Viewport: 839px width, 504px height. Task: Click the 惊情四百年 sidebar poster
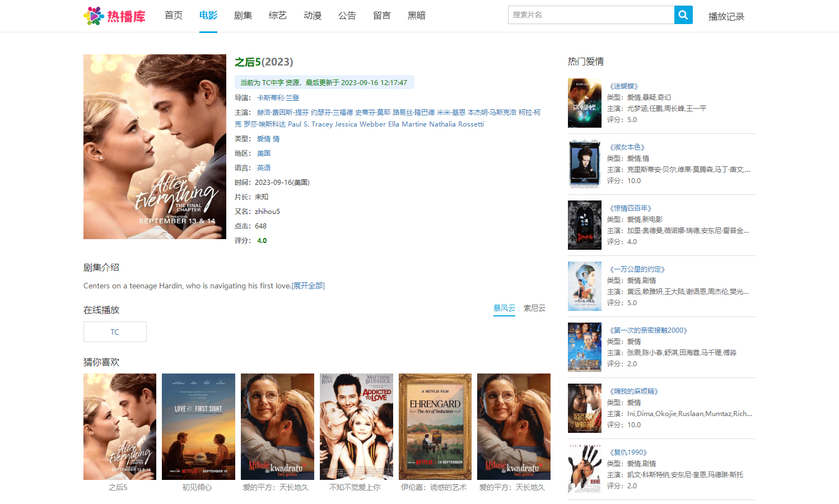pos(585,225)
